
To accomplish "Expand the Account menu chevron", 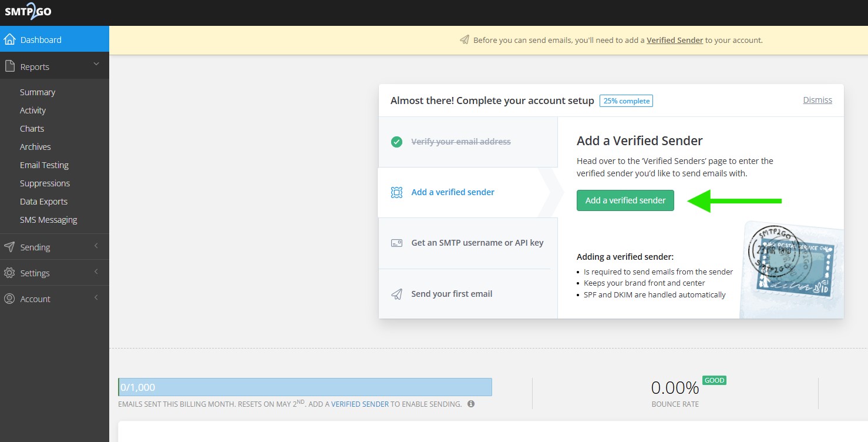I will pyautogui.click(x=96, y=298).
